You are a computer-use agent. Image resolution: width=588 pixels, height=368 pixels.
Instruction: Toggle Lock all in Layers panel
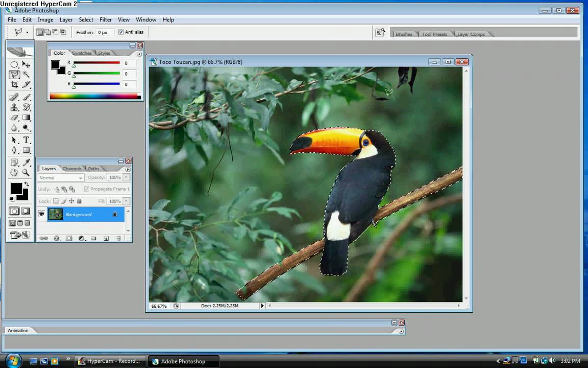[79, 201]
